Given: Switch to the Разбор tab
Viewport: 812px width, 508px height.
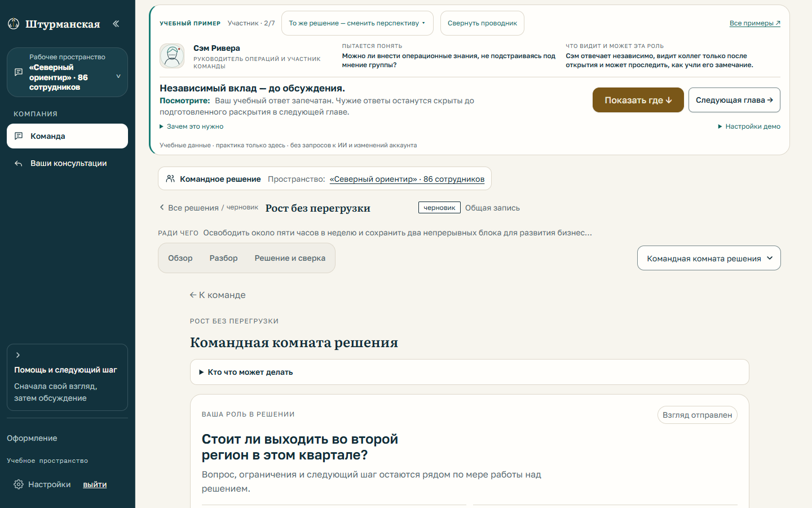Looking at the screenshot, I should click(223, 258).
